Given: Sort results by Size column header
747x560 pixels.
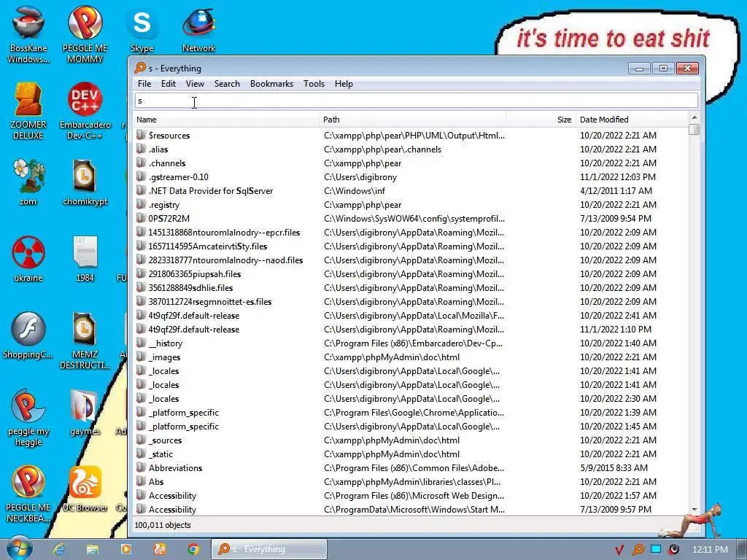Looking at the screenshot, I should (541, 120).
